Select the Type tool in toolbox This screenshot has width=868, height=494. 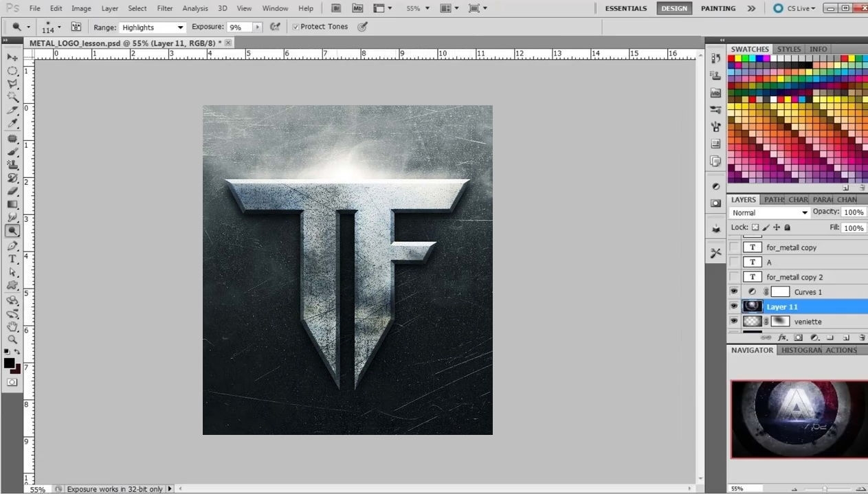tap(12, 258)
